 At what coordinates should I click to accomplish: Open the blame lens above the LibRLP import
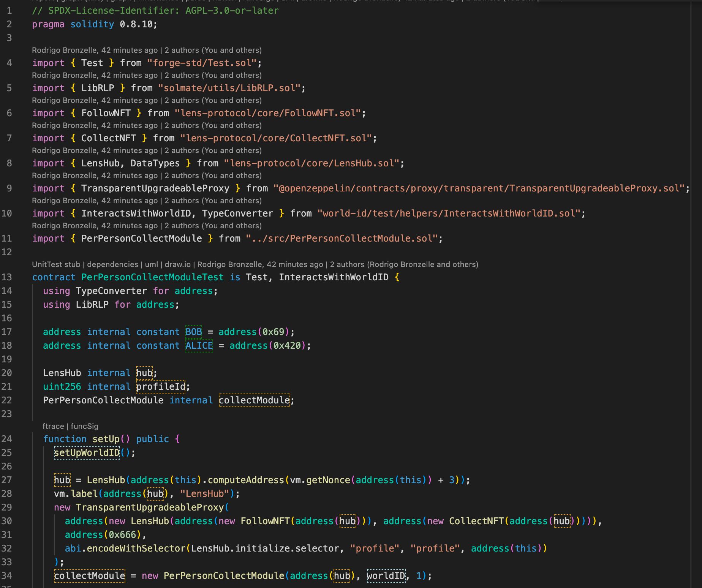tap(147, 75)
